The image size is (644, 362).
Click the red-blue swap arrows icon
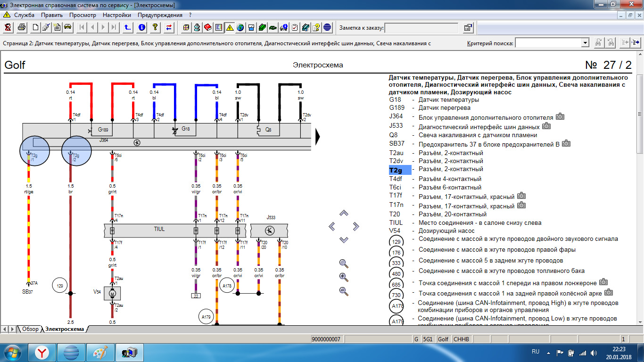(169, 27)
